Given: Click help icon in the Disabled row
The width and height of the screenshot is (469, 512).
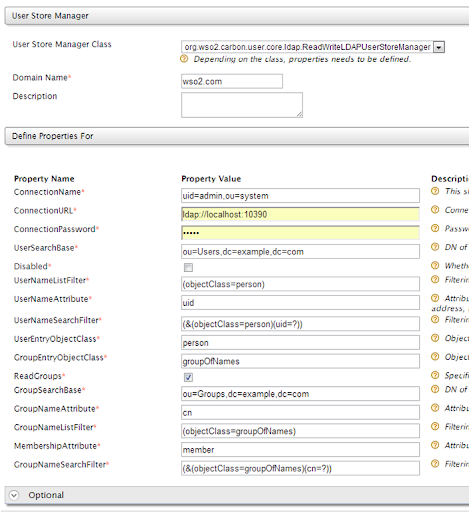Looking at the screenshot, I should pos(435,266).
